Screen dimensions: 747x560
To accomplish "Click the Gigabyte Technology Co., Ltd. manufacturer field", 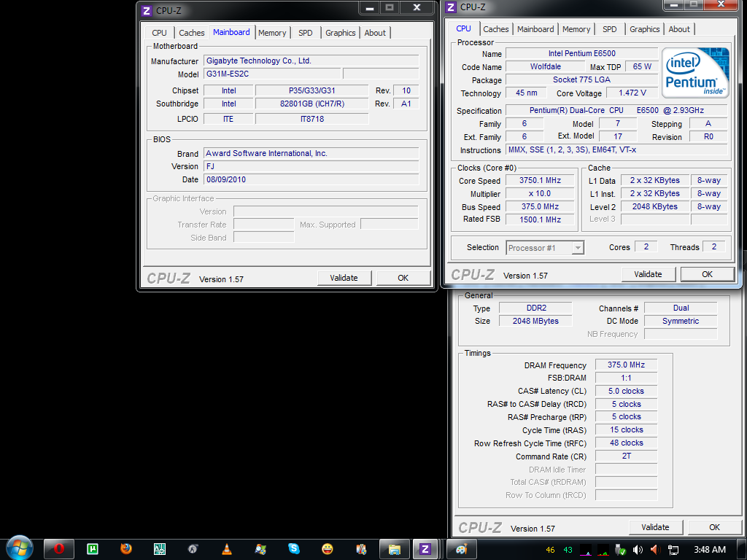I will (311, 61).
